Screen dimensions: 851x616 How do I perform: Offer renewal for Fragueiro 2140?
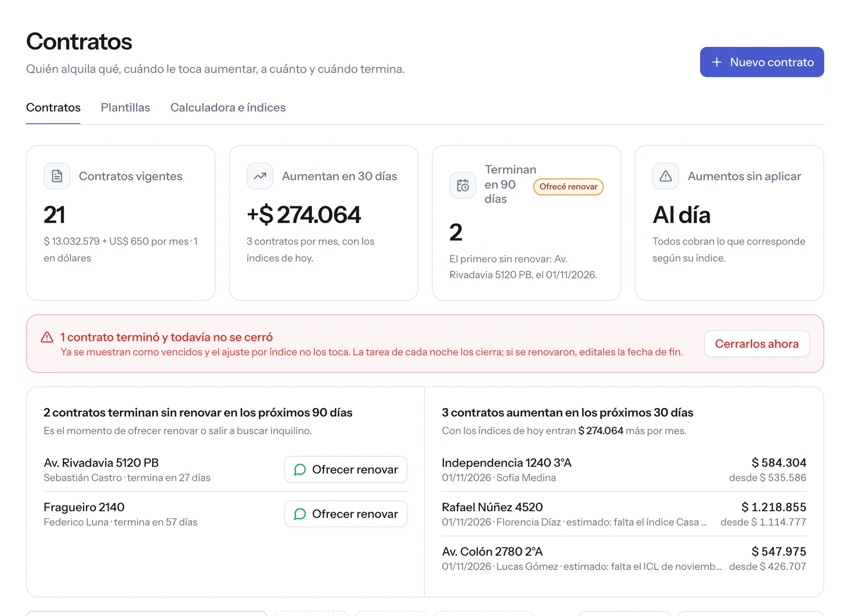346,514
